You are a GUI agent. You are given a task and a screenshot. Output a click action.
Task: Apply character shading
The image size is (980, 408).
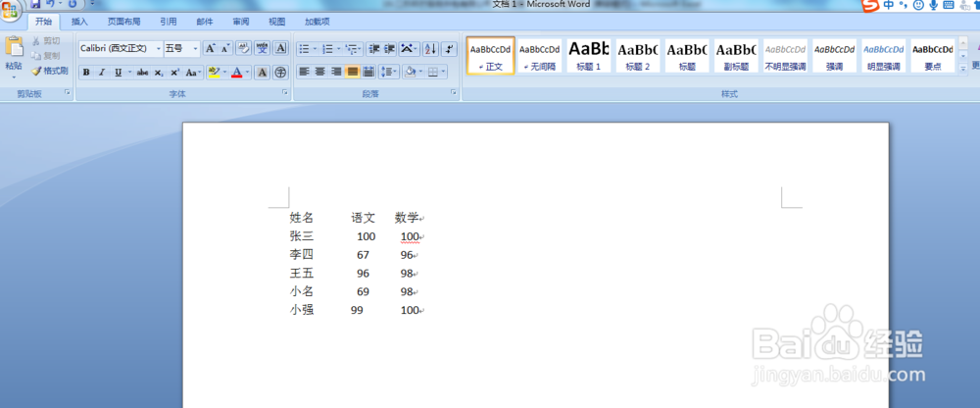(x=263, y=73)
